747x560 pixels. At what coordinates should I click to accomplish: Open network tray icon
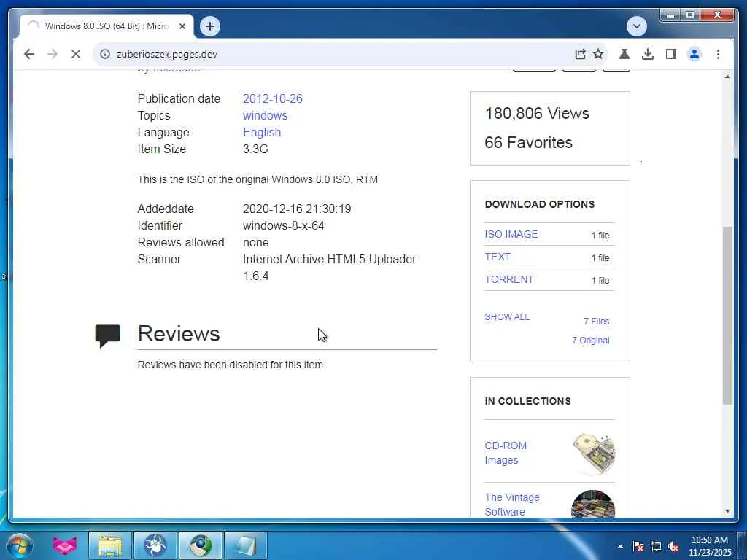click(656, 546)
